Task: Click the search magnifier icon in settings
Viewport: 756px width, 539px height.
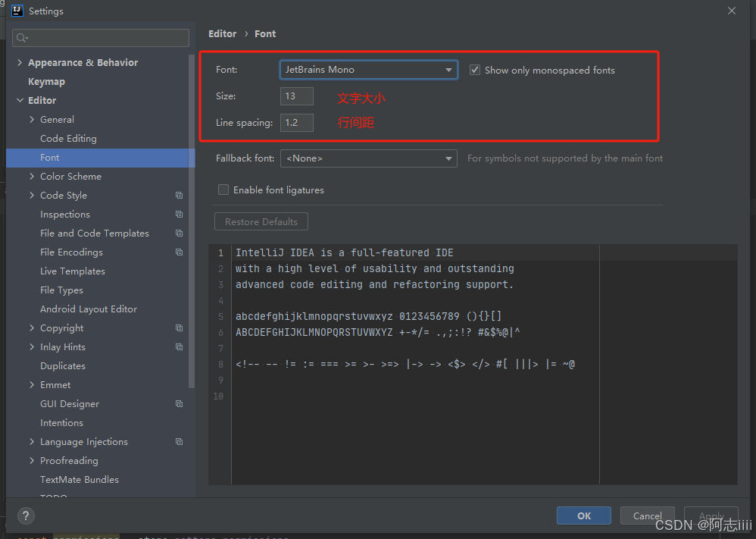Action: click(x=22, y=38)
